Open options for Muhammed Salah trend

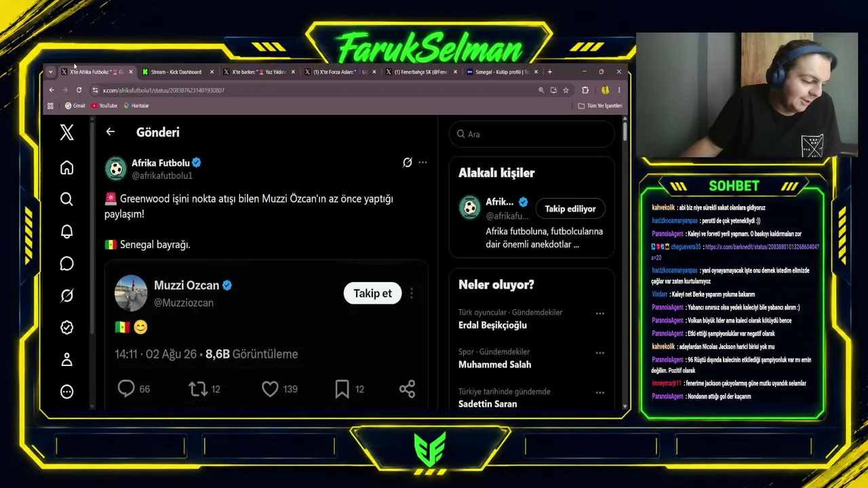599,353
